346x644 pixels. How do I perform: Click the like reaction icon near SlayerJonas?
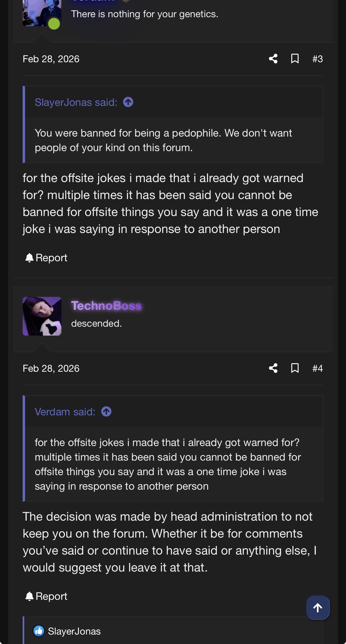[x=39, y=631]
